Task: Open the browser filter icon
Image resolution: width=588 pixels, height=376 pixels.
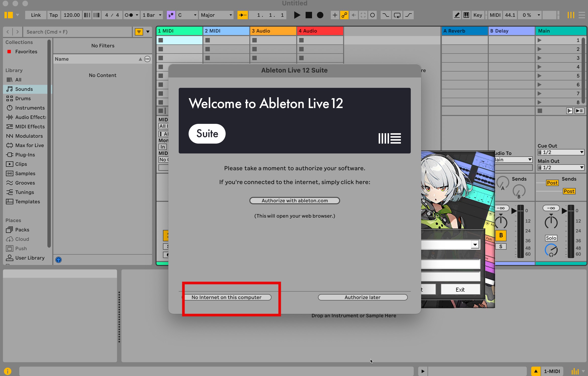Action: (139, 32)
